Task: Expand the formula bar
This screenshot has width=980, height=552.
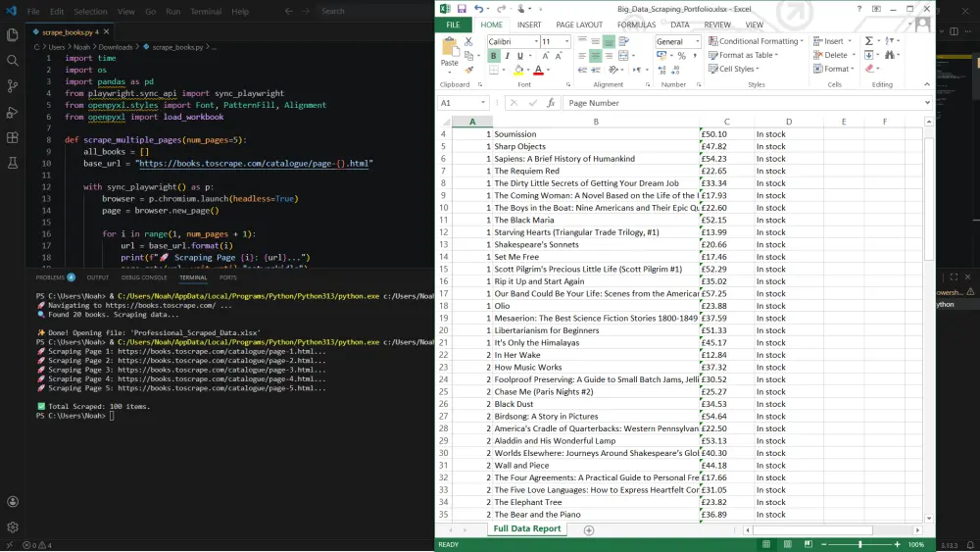Action: click(x=927, y=103)
